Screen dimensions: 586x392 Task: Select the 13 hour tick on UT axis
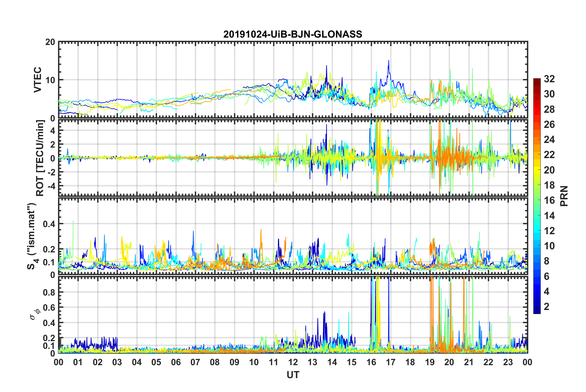tap(312, 362)
